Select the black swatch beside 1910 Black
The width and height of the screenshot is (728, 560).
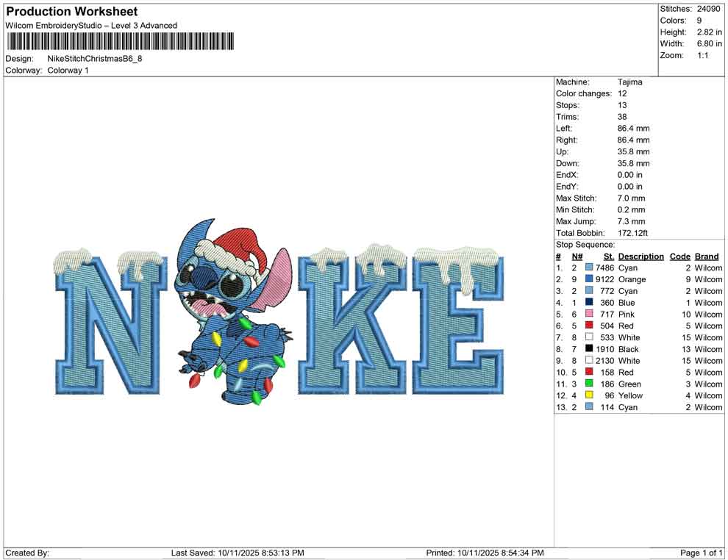click(589, 348)
